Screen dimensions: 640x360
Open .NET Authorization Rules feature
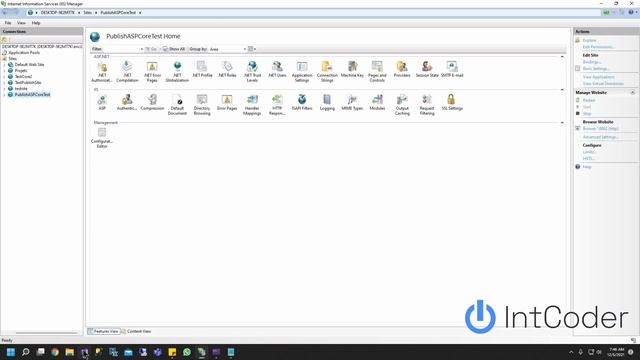click(102, 71)
